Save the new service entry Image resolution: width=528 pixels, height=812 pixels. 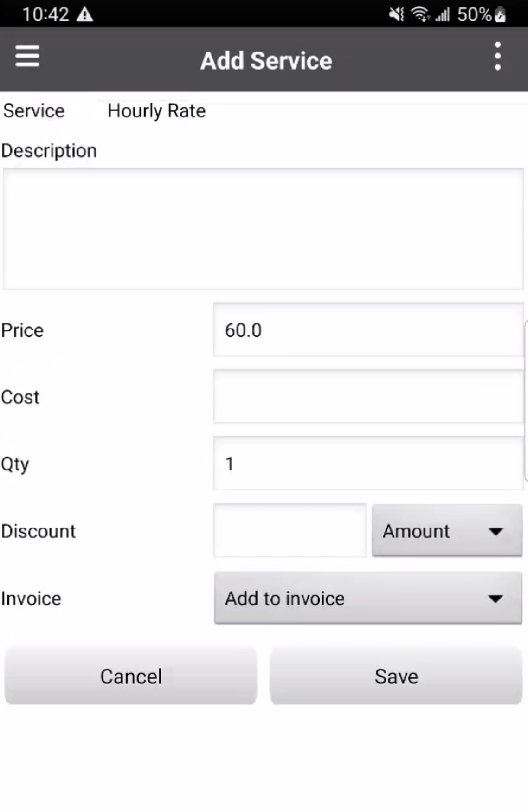coord(396,676)
